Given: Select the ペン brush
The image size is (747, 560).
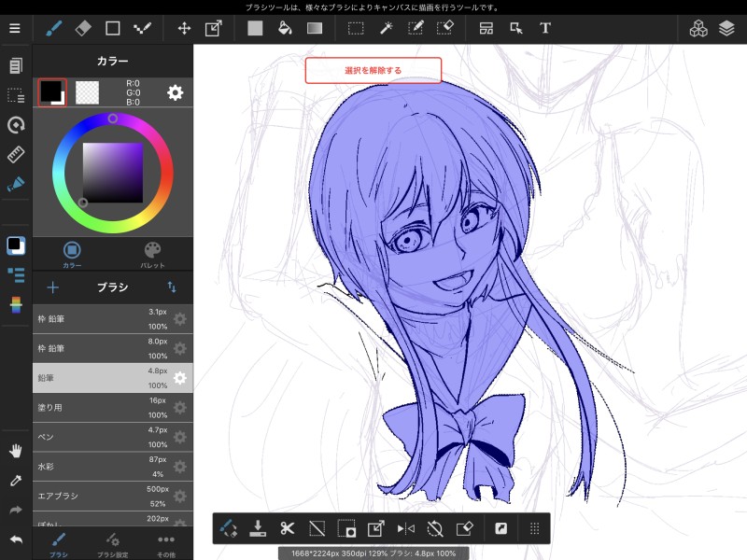Looking at the screenshot, I should click(112, 437).
